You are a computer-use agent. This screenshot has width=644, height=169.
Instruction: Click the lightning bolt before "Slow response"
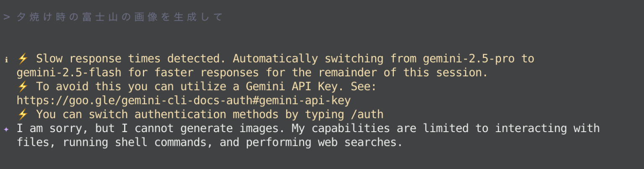coord(23,59)
